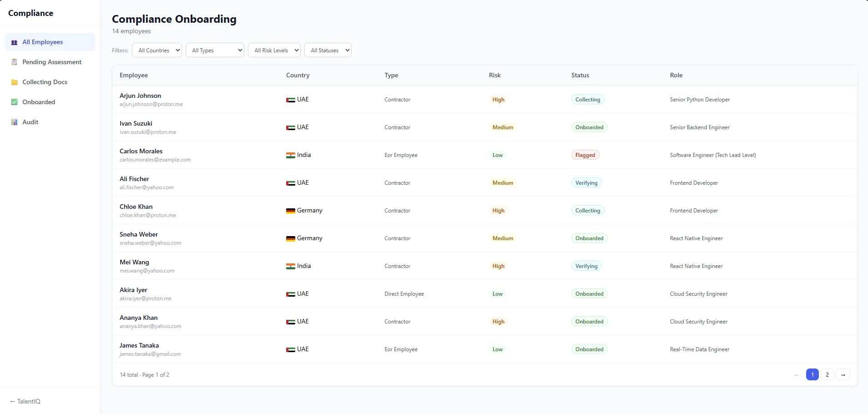Click the Senior Python Developer role text
868x414 pixels.
tap(700, 100)
